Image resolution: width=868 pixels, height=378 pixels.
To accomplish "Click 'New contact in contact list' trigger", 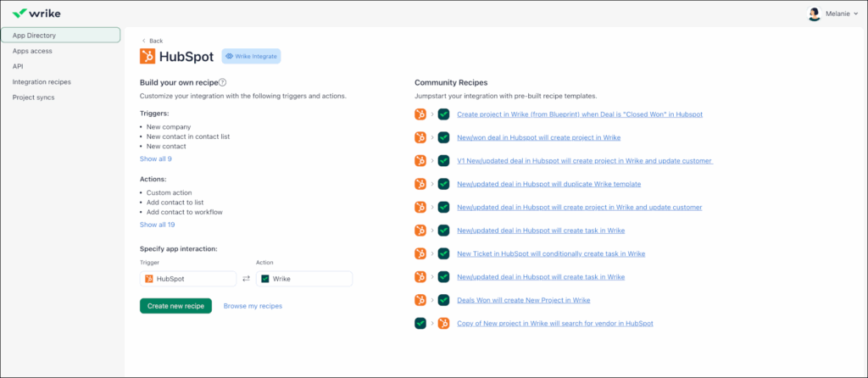I will point(188,136).
